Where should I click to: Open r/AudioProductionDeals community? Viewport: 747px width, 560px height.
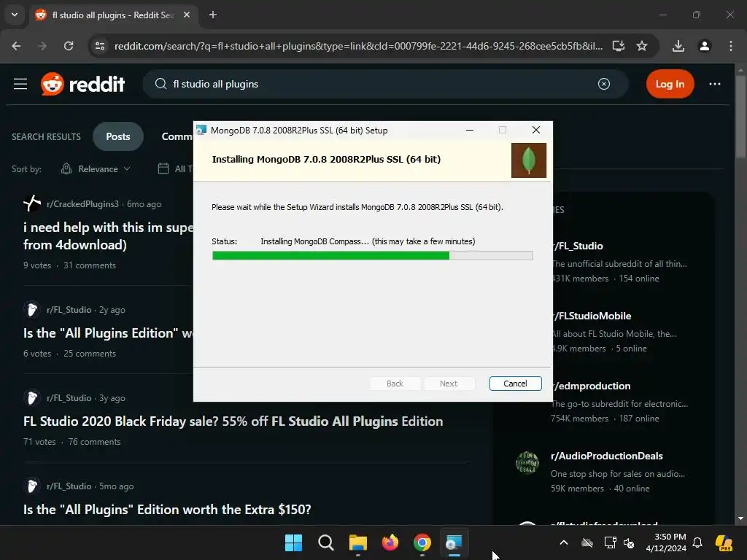(606, 456)
